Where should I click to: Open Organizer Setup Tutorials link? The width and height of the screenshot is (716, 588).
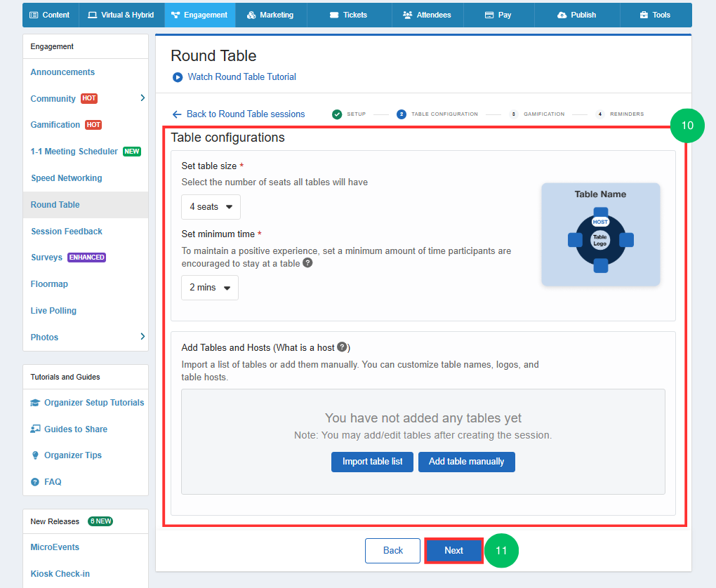point(94,403)
